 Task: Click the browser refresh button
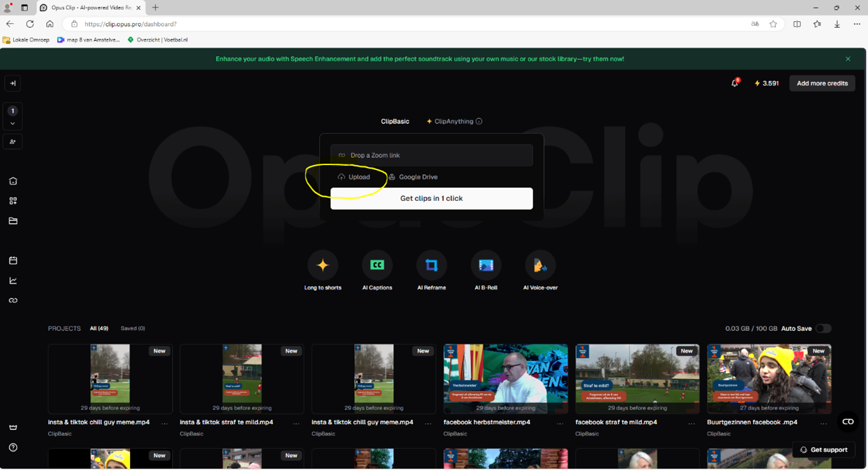pos(30,24)
